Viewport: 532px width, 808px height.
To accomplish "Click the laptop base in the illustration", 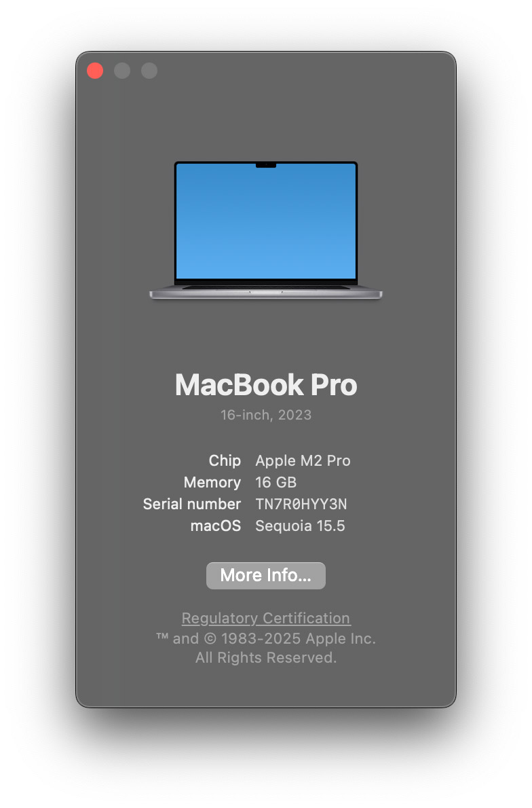I will [x=266, y=293].
